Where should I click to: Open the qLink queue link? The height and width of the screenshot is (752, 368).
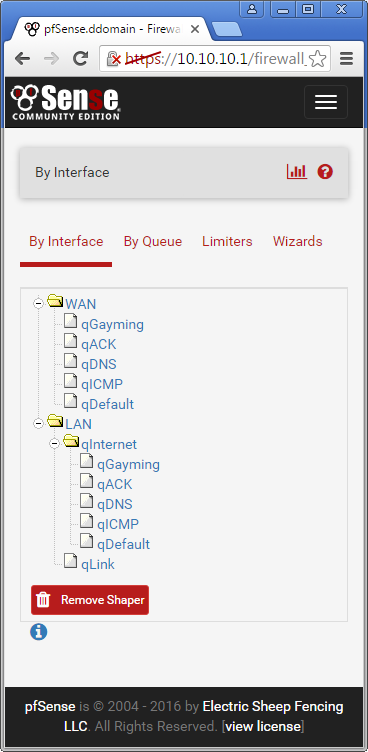click(x=98, y=564)
